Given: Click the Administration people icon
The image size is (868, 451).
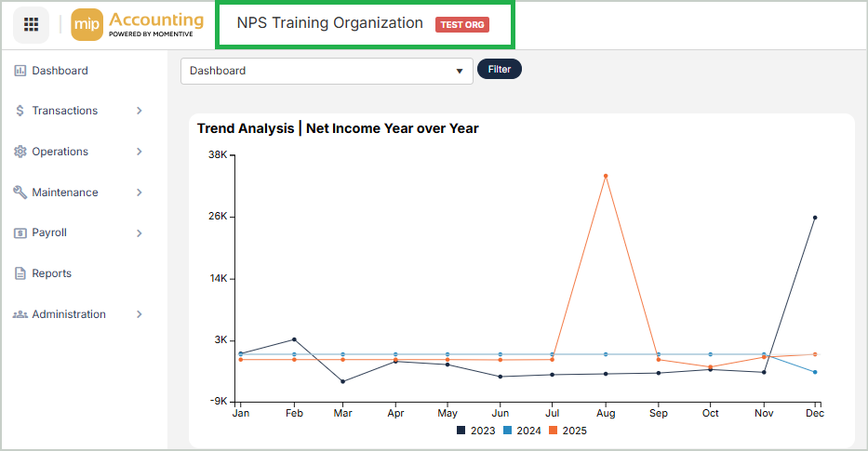Looking at the screenshot, I should click(20, 314).
